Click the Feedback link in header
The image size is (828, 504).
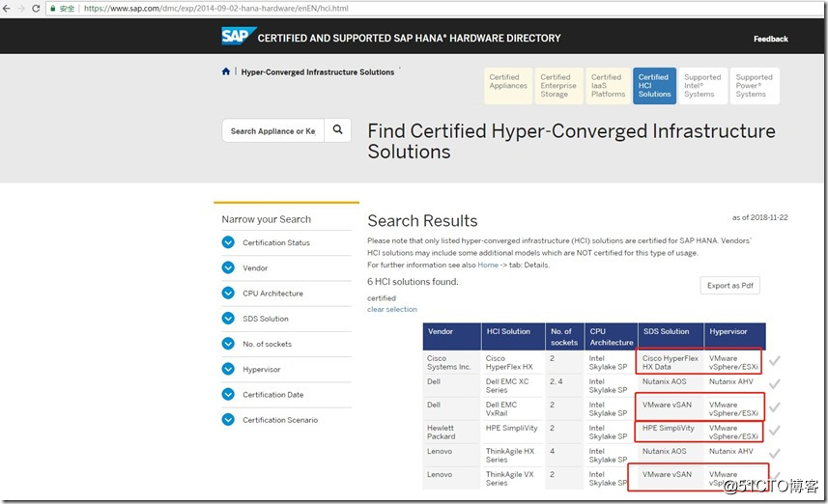(x=770, y=39)
